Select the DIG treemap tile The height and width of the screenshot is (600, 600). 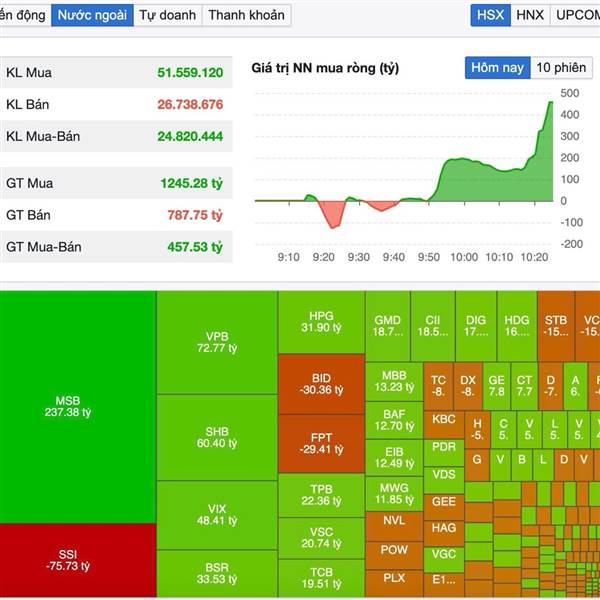(476, 326)
